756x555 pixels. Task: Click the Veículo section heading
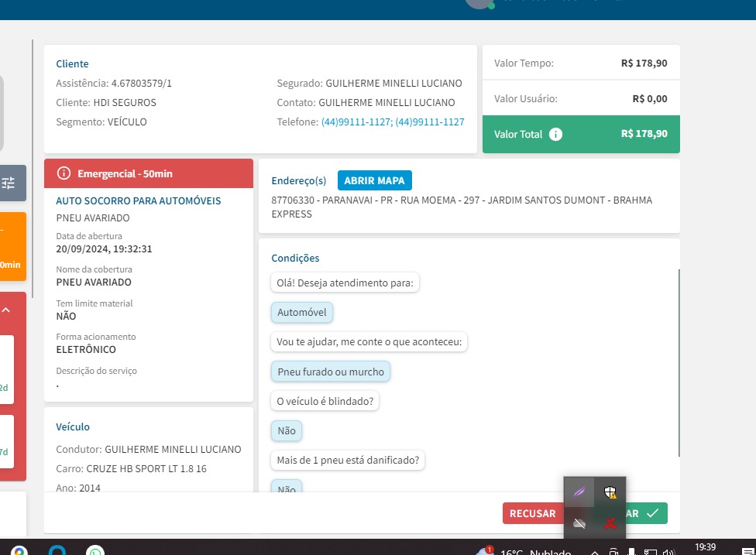[x=73, y=427]
